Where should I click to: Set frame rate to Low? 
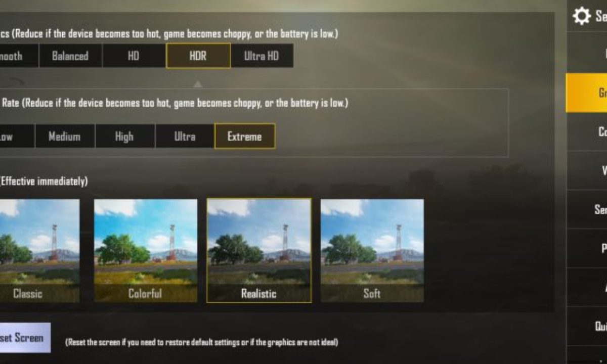tap(17, 136)
